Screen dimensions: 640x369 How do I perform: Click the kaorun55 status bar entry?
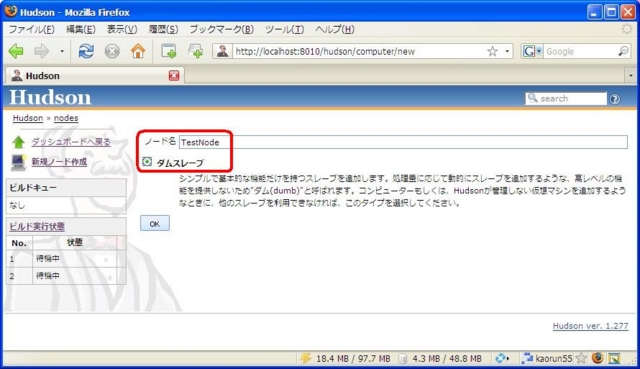pos(547,358)
